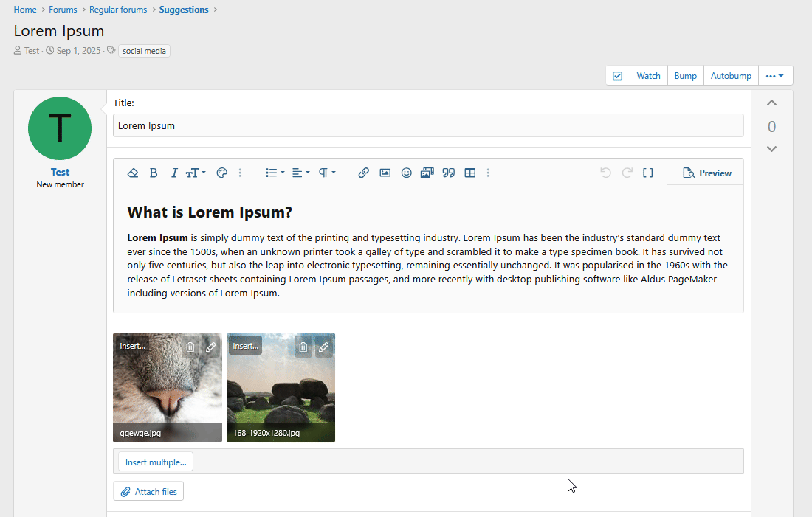The width and height of the screenshot is (812, 517).
Task: Open the more options ellipsis menu
Action: pos(775,76)
